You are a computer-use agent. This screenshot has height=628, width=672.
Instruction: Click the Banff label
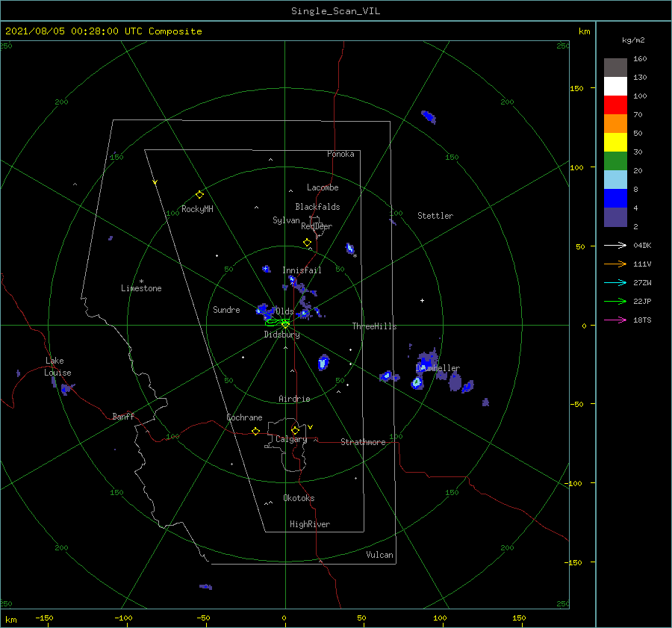[123, 416]
